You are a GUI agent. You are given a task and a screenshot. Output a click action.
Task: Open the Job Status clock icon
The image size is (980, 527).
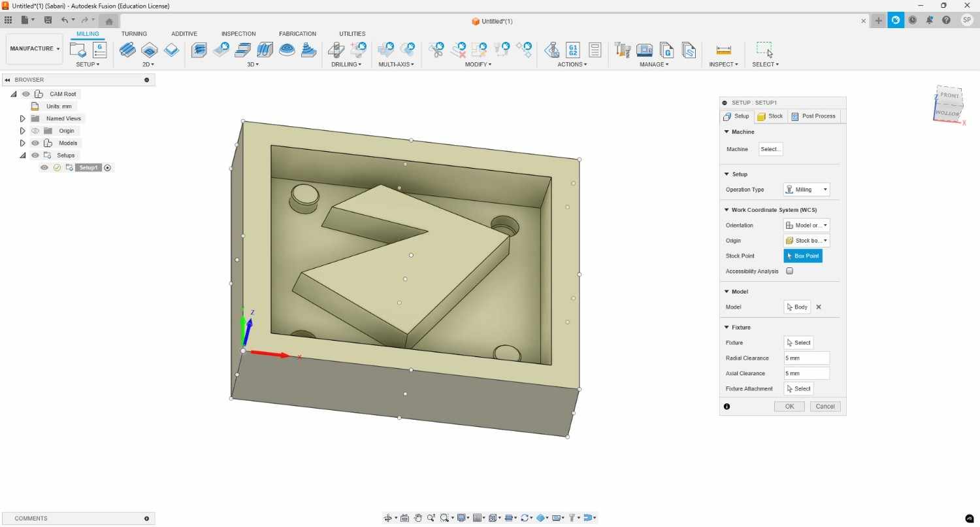click(x=912, y=20)
